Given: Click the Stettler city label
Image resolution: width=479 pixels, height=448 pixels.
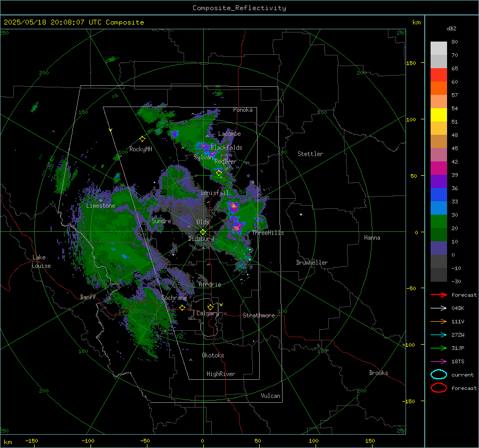Looking at the screenshot, I should [x=310, y=154].
